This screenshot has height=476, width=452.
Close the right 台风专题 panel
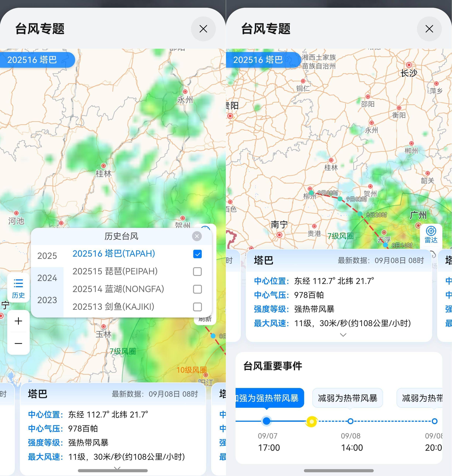[429, 29]
